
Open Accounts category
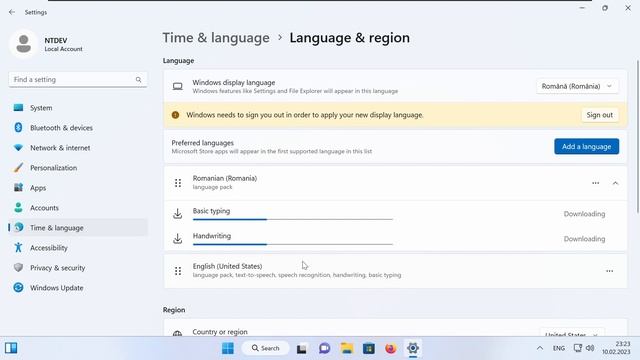tap(78, 208)
